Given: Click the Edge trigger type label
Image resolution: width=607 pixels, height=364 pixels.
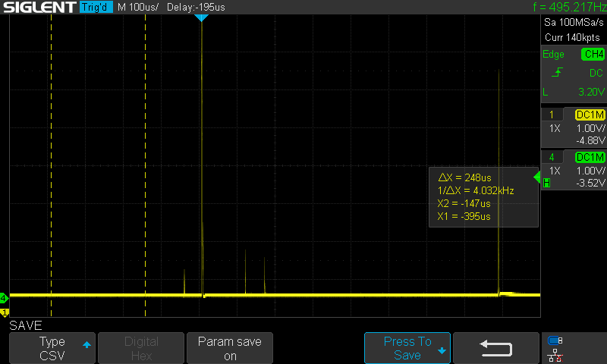Looking at the screenshot, I should pos(553,54).
